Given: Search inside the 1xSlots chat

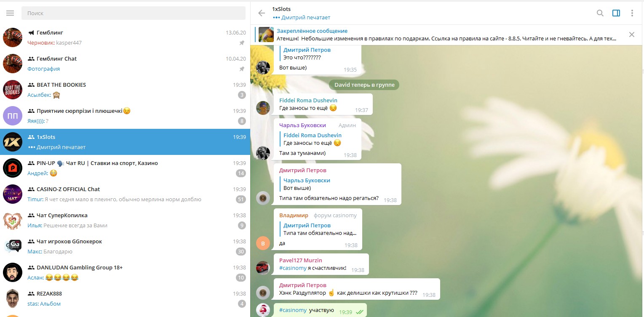Looking at the screenshot, I should pos(600,13).
